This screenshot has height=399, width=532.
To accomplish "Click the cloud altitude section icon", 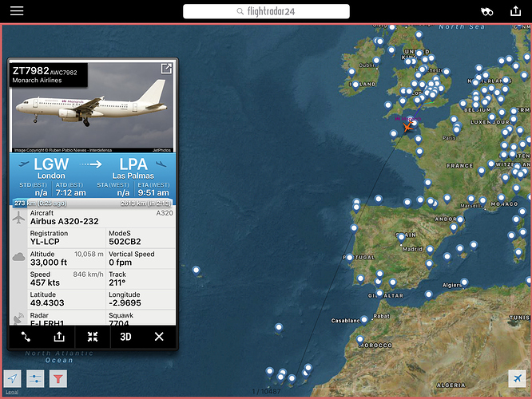I will [18, 257].
